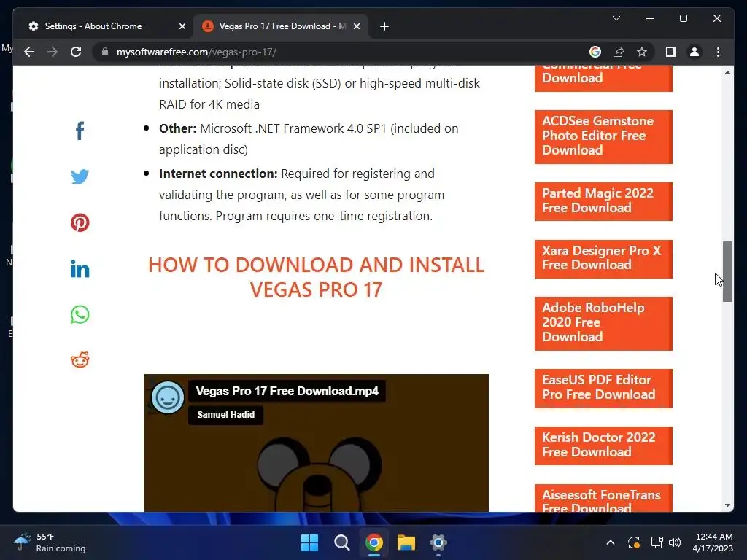Open the Chrome side panel
This screenshot has width=747, height=560.
671,52
